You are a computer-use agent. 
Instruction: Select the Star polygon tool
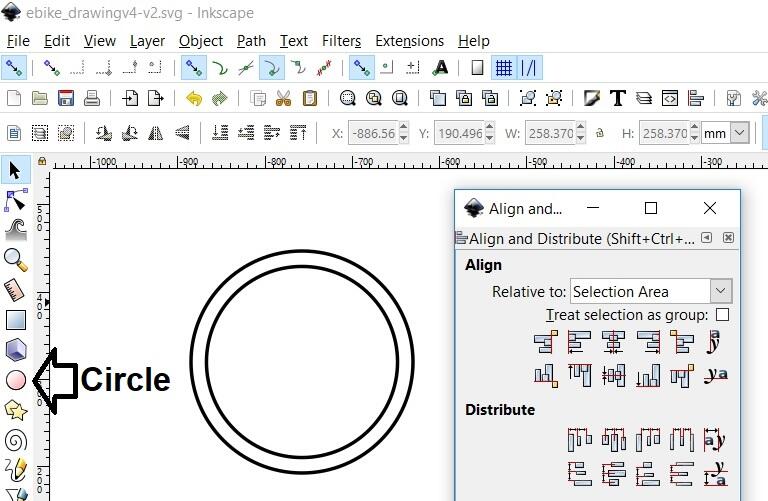point(16,410)
